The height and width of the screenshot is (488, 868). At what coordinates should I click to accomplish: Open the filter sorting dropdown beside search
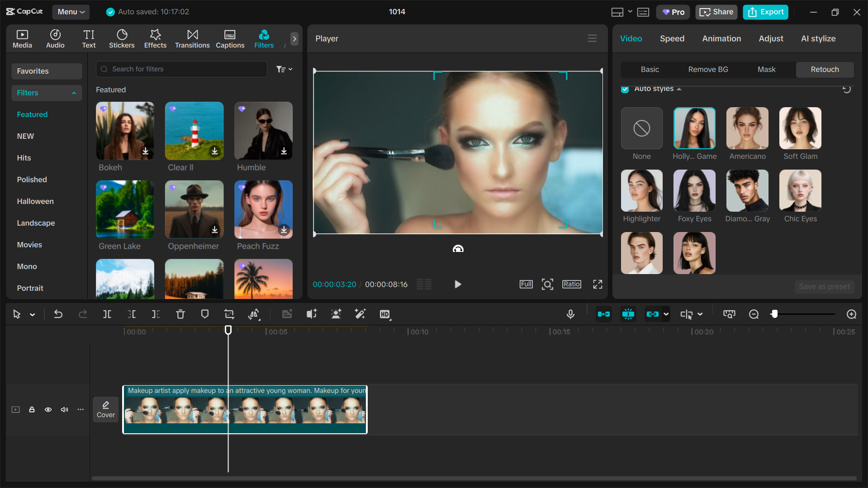pos(284,69)
